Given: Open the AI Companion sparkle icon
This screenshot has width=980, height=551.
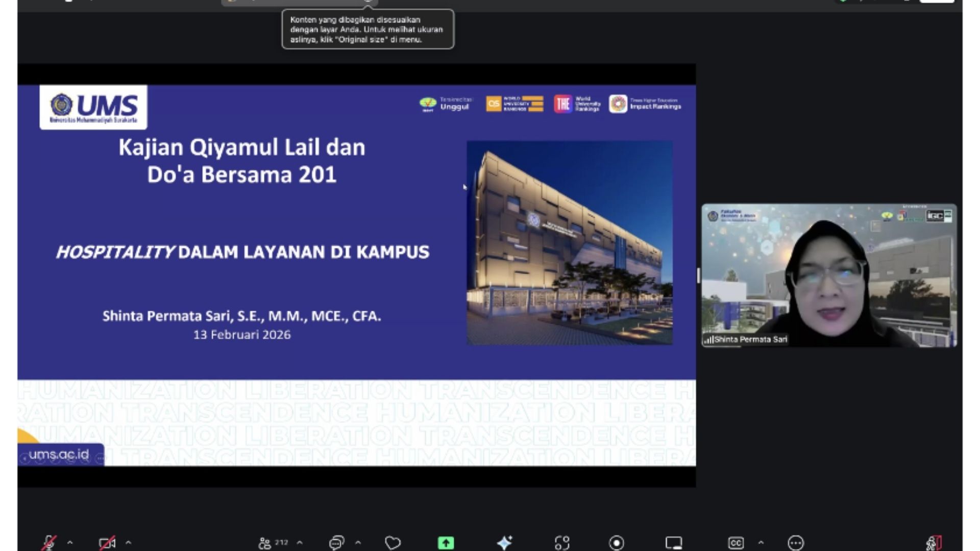Looking at the screenshot, I should (504, 543).
